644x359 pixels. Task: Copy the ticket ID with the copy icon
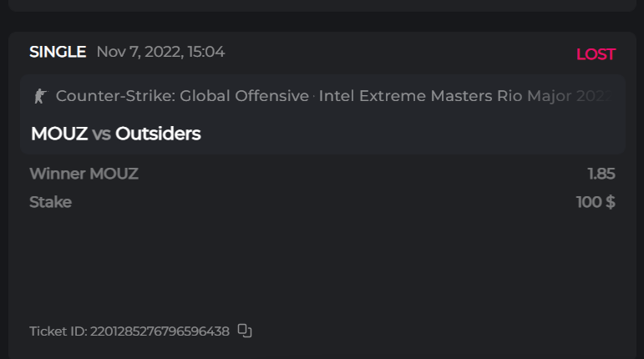(x=245, y=331)
